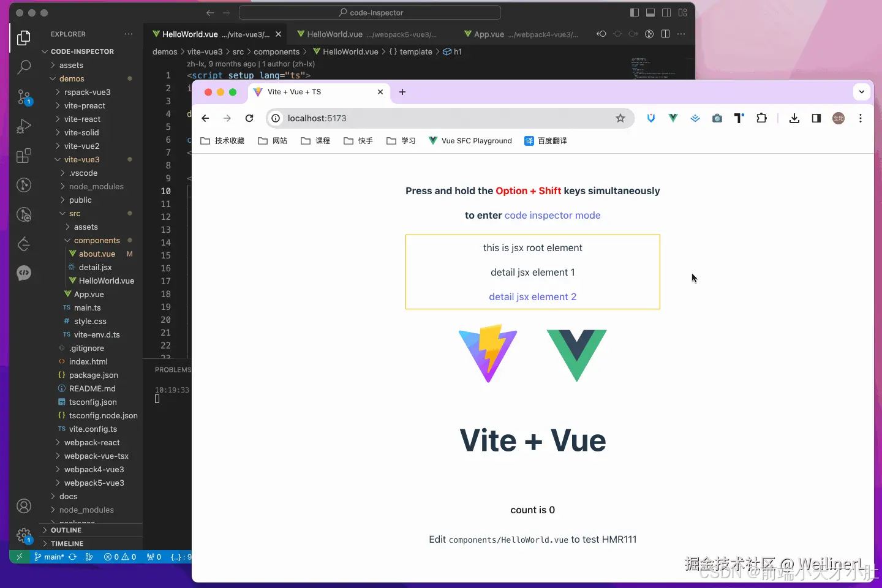Image resolution: width=882 pixels, height=588 pixels.
Task: Click VS Code code-inspector search box
Action: click(x=370, y=12)
